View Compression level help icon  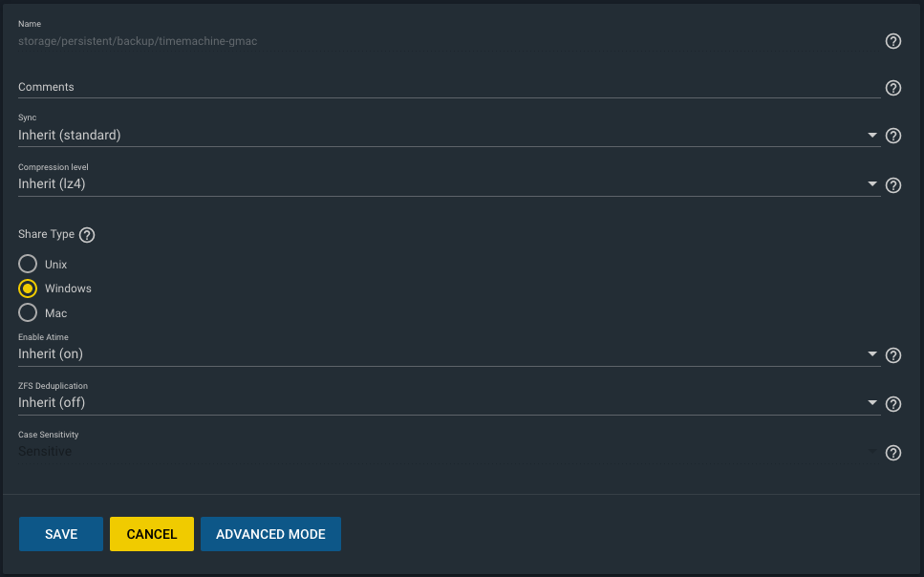[892, 185]
